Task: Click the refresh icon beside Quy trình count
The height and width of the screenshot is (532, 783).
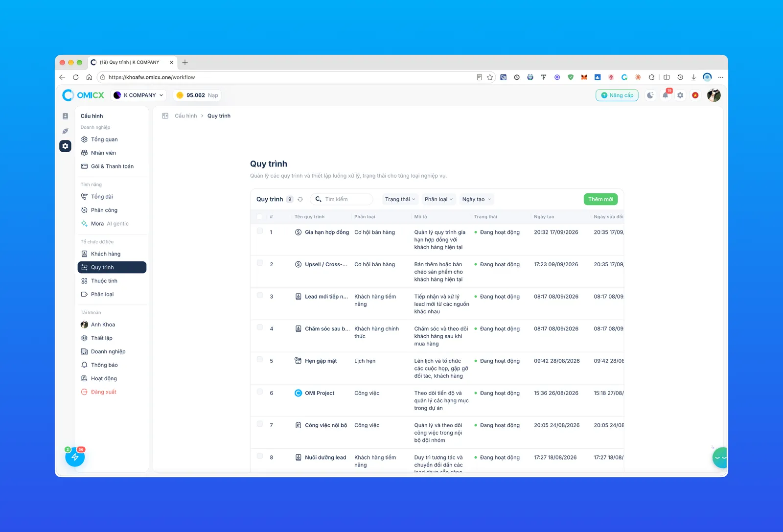Action: pos(300,199)
